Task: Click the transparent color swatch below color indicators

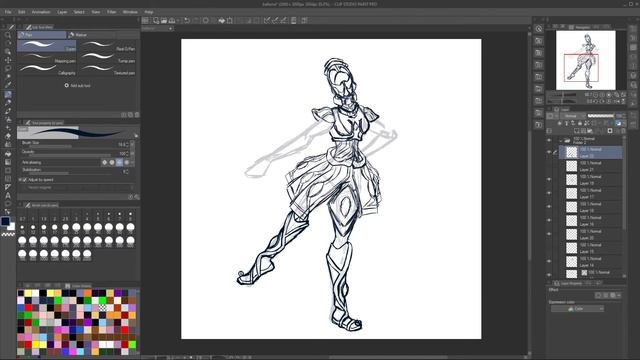Action: pos(8,234)
